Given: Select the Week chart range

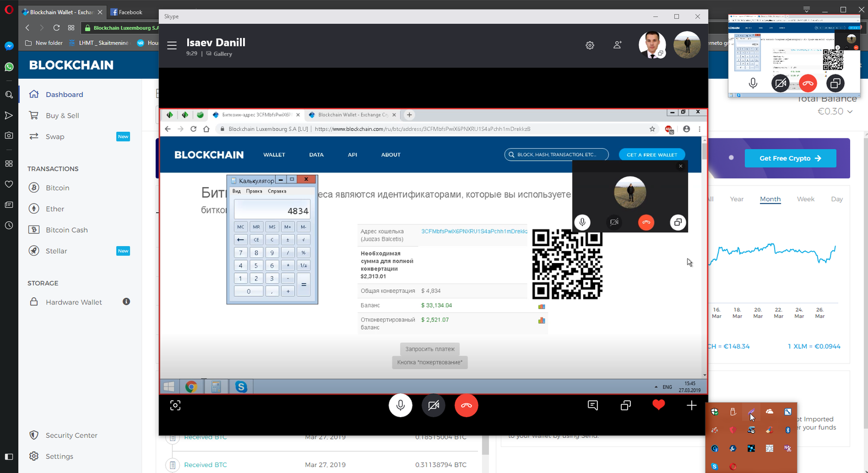Looking at the screenshot, I should point(806,199).
